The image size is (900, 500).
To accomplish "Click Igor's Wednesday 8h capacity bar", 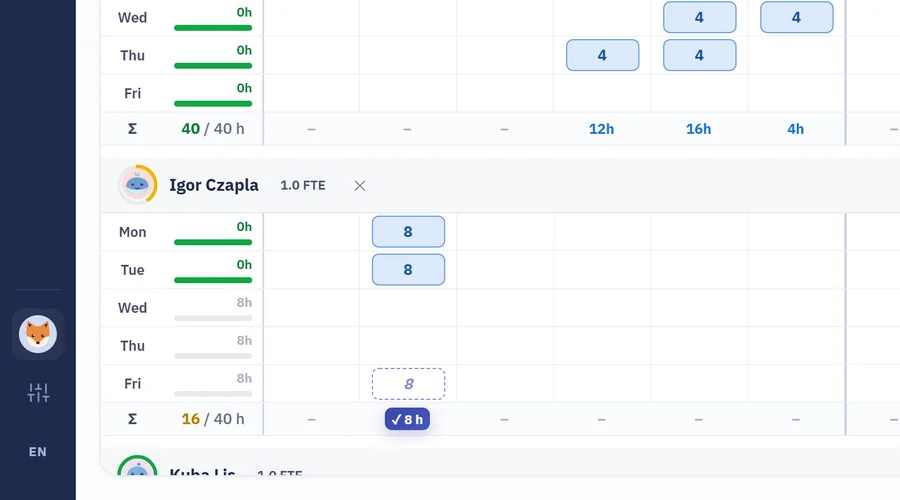I will click(x=213, y=317).
